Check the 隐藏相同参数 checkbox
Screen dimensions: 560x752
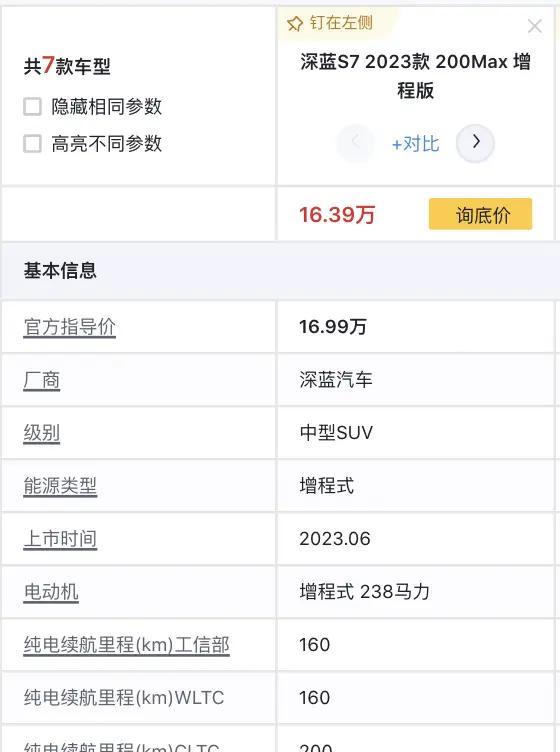pyautogui.click(x=33, y=106)
